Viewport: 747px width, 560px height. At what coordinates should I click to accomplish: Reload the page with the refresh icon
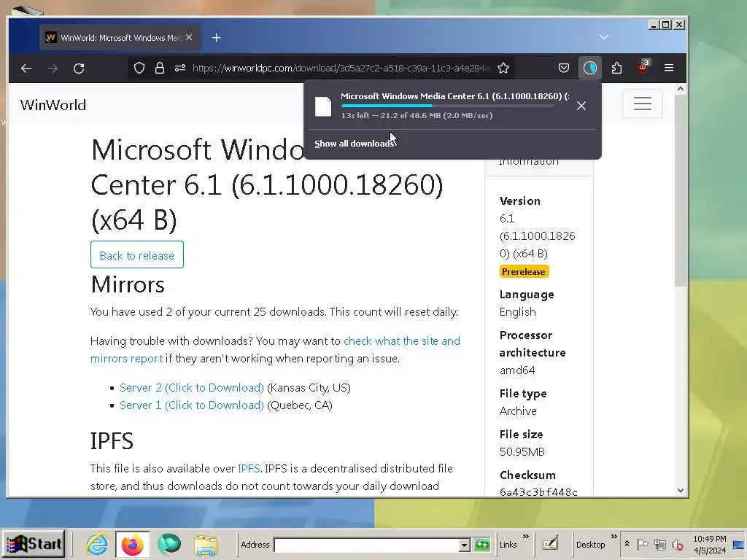(79, 68)
